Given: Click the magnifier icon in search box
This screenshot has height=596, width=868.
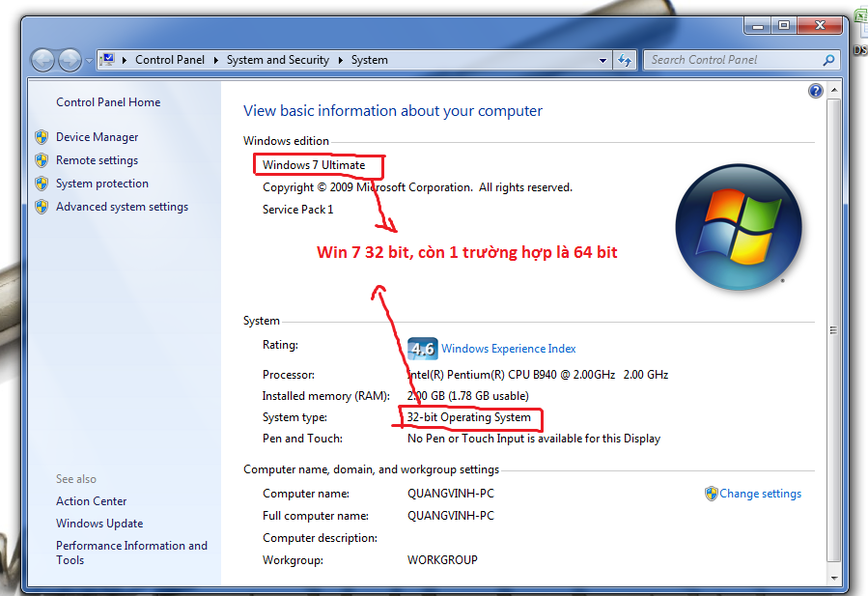Looking at the screenshot, I should tap(827, 60).
